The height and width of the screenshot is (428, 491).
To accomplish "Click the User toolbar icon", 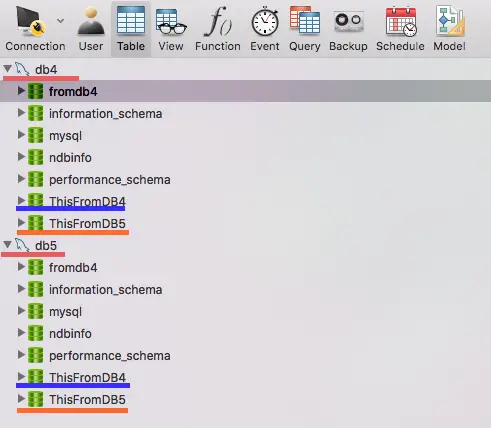I will pos(91,22).
